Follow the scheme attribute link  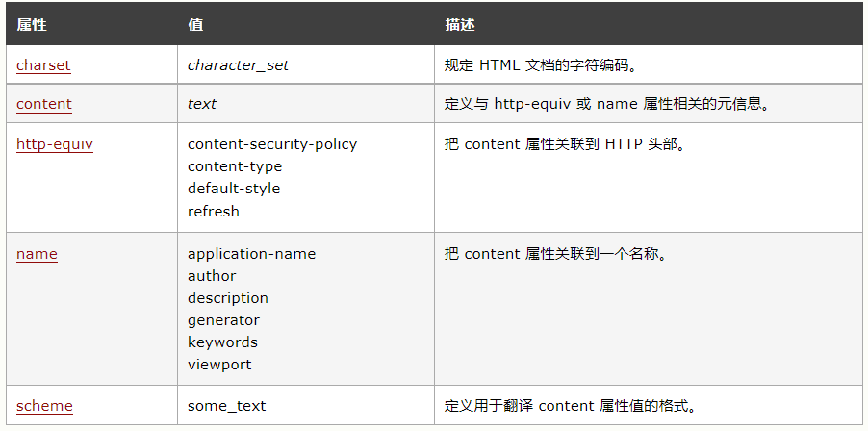tap(44, 406)
